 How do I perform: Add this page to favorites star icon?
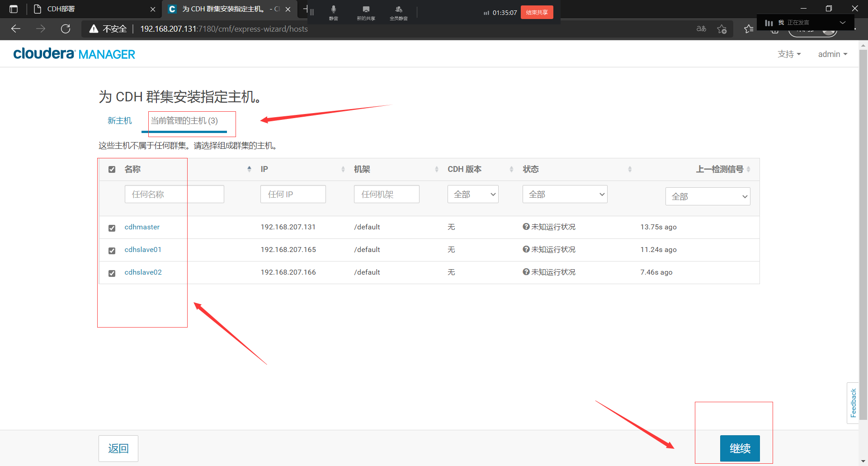click(x=722, y=29)
